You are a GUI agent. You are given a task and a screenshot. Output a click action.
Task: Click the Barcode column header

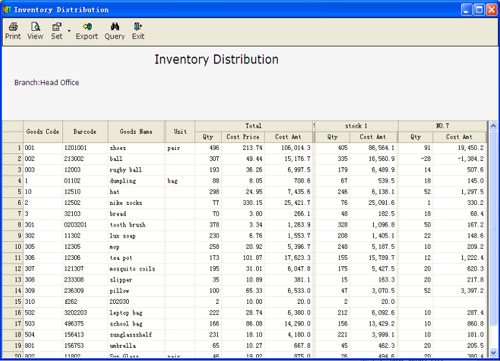coord(85,132)
